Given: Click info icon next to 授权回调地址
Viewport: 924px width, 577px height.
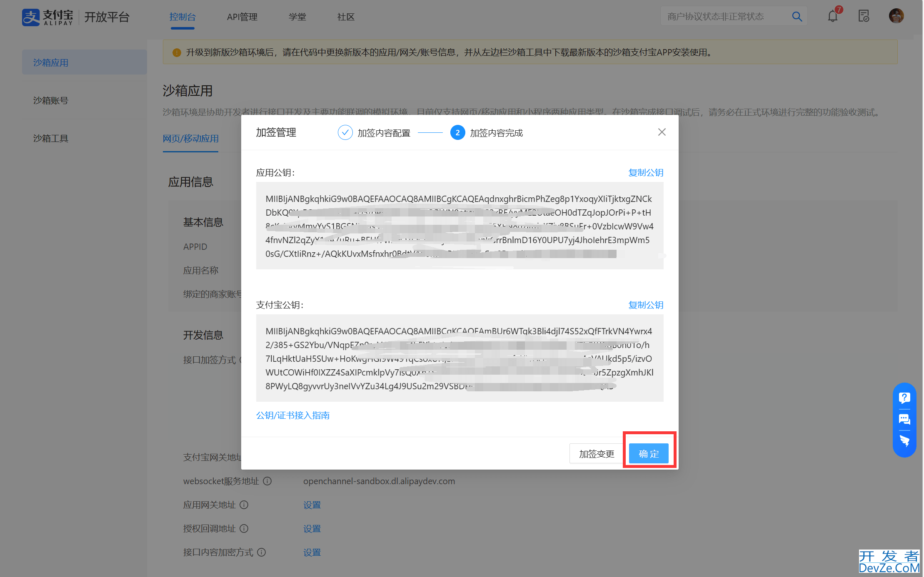Looking at the screenshot, I should [244, 529].
